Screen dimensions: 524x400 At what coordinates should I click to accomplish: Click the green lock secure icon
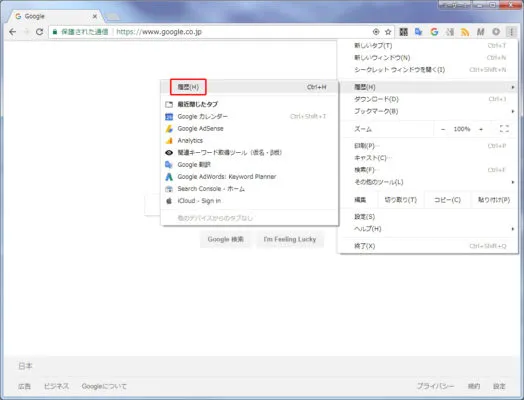pos(55,32)
